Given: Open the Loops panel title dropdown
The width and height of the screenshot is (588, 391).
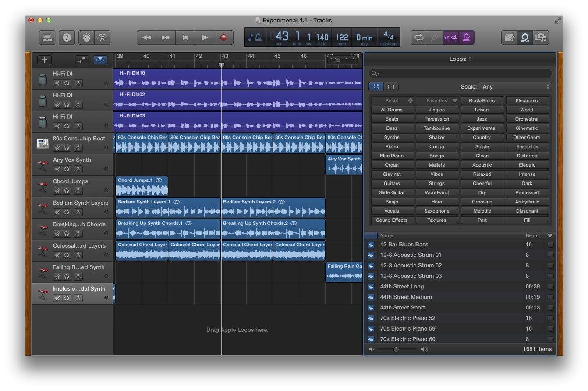Looking at the screenshot, I should (x=460, y=59).
